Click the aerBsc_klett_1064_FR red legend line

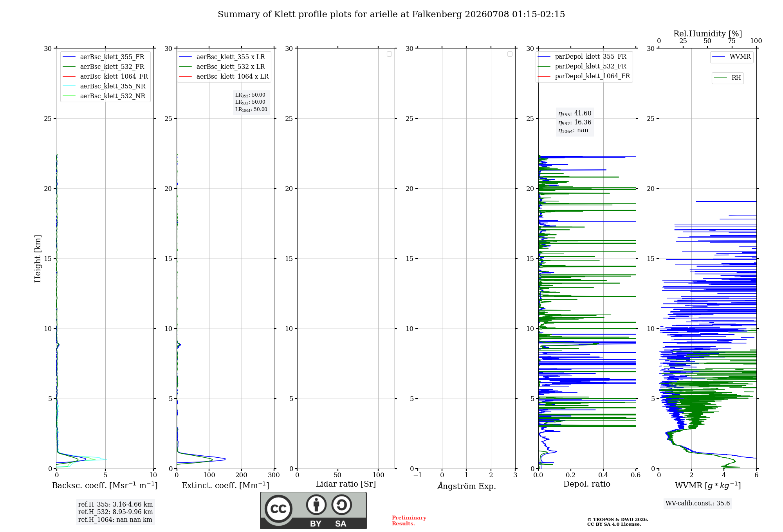pos(69,77)
